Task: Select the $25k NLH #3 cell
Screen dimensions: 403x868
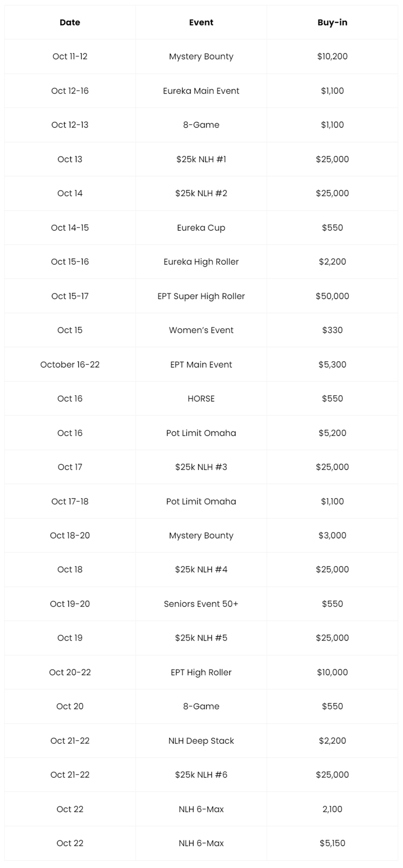Action: (201, 467)
